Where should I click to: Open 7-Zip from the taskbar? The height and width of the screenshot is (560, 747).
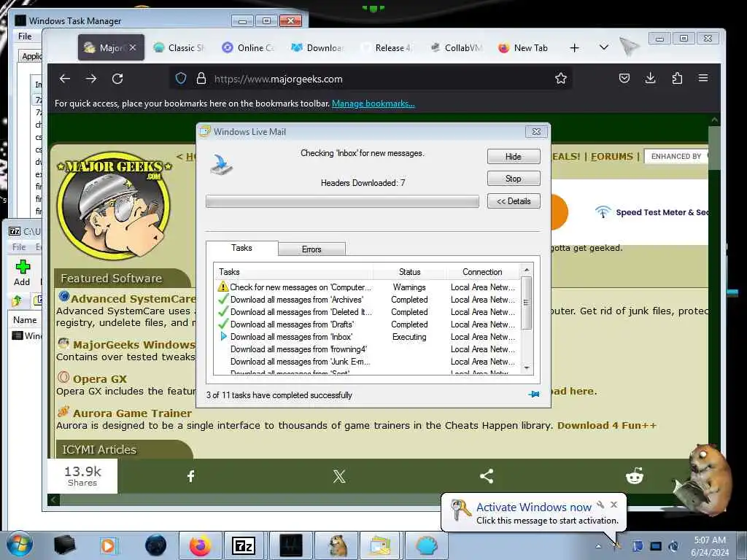point(244,545)
